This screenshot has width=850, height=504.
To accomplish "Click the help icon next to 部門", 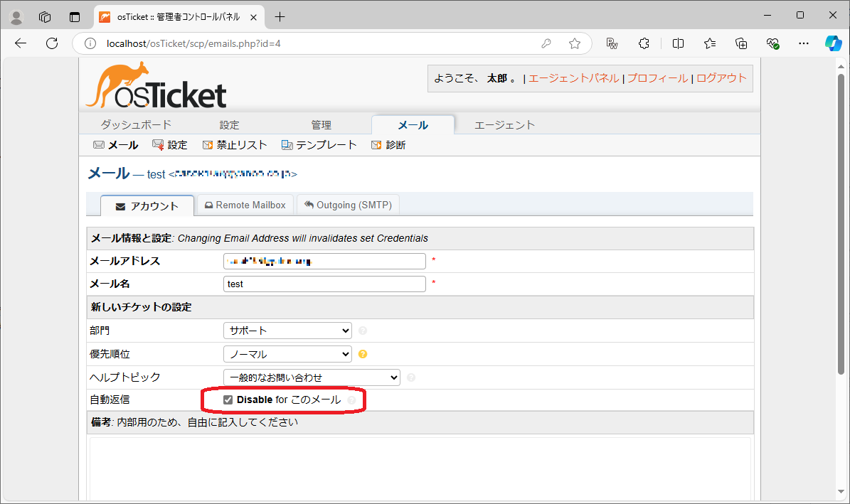I will click(x=362, y=330).
